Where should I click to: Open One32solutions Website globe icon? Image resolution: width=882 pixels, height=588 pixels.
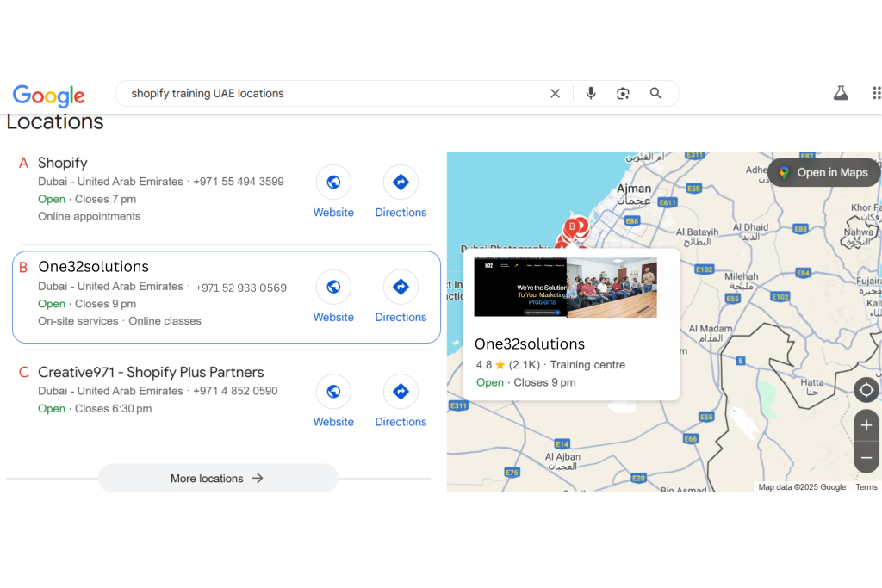point(333,287)
